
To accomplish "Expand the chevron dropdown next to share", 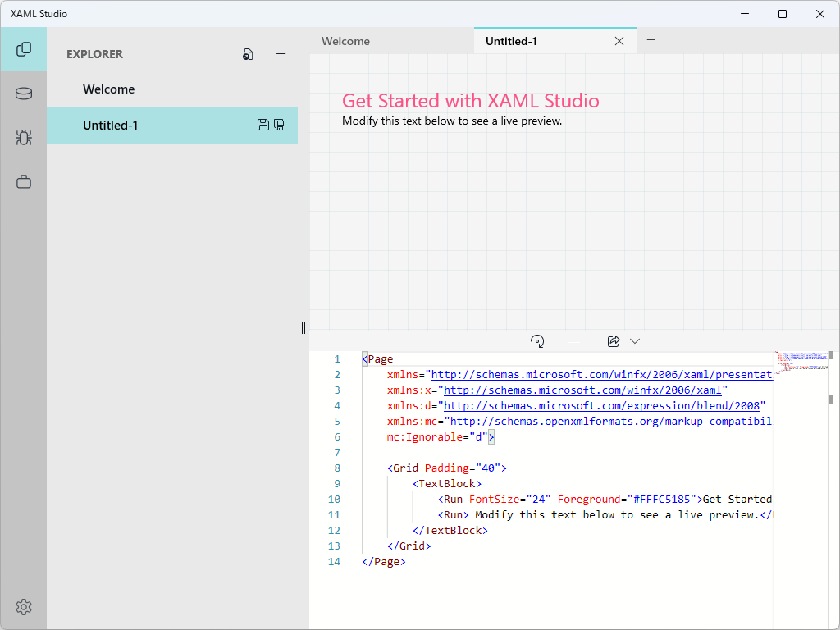I will (634, 340).
